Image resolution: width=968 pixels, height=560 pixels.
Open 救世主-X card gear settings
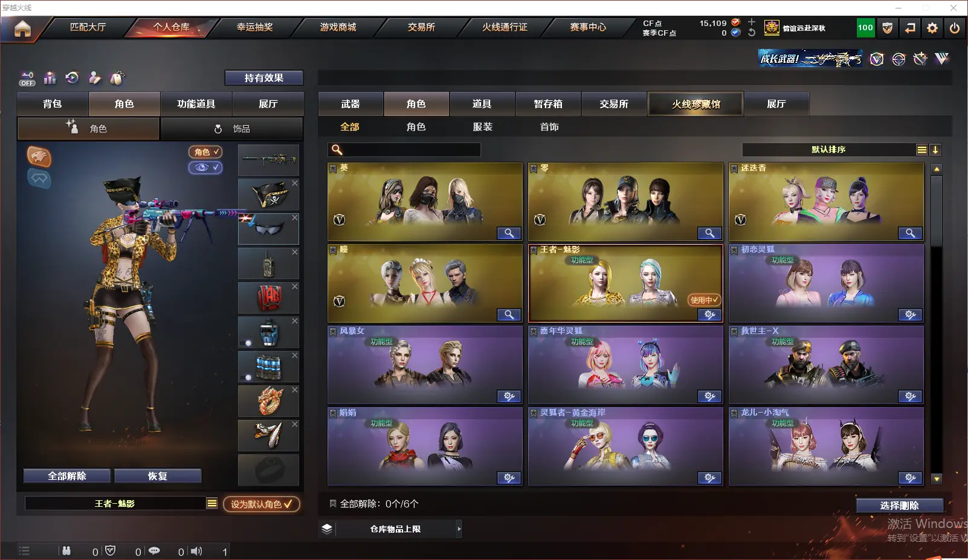click(910, 396)
